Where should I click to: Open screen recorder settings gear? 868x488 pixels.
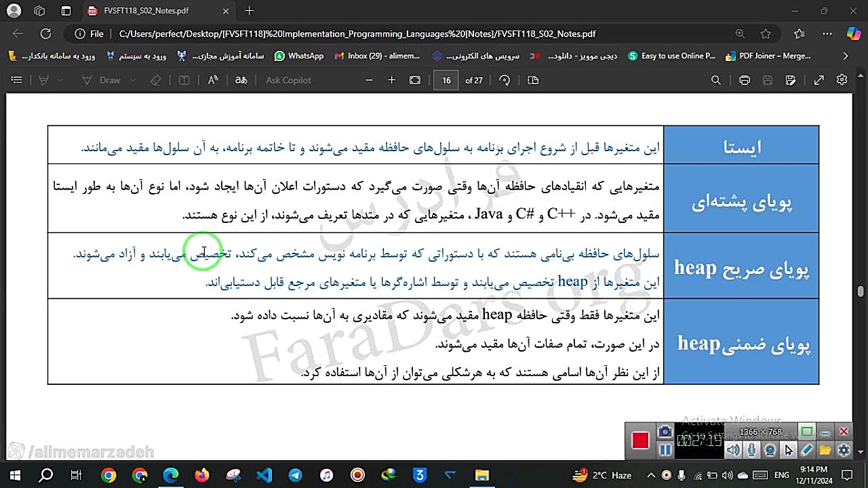pyautogui.click(x=844, y=450)
